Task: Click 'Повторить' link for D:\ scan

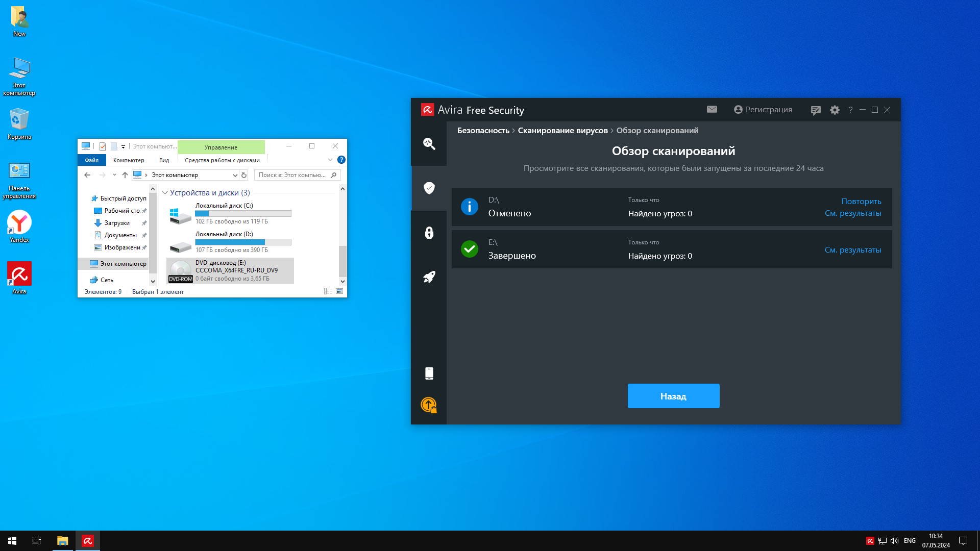Action: click(861, 202)
